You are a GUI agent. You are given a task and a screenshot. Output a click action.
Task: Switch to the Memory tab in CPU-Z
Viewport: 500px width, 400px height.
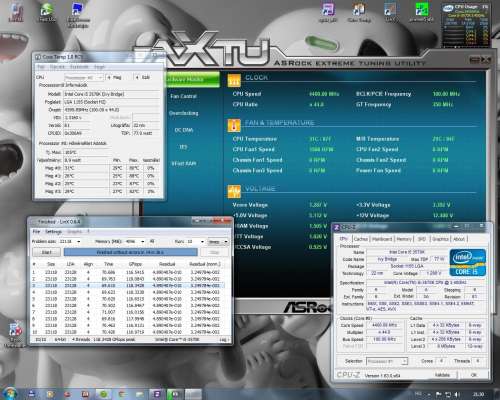tap(404, 239)
